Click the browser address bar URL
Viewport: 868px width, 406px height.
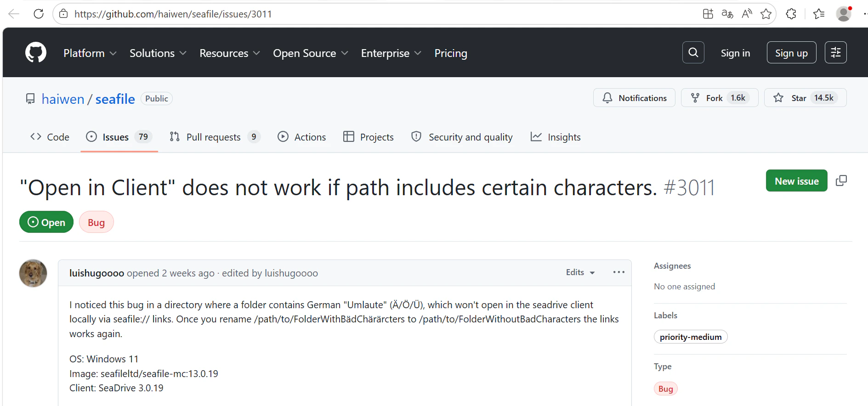coord(173,14)
